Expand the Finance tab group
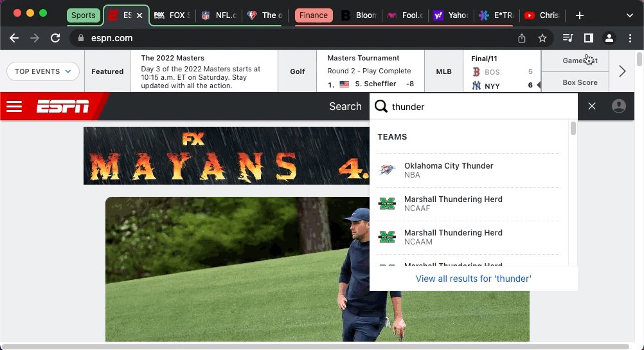The image size is (644, 350). (314, 15)
